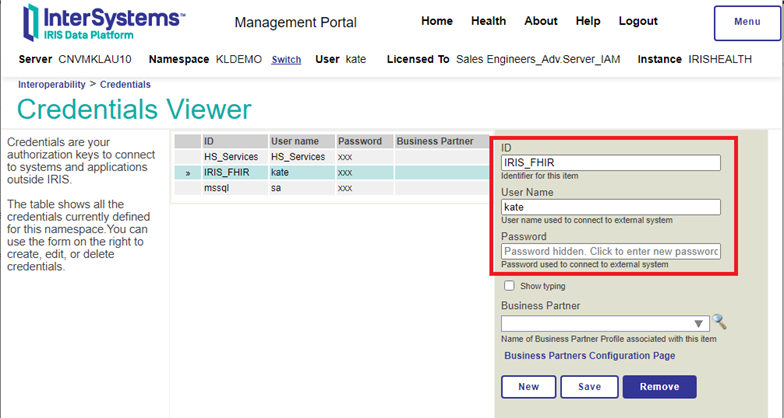Click the Business Partner magnifier search icon
This screenshot has height=418, width=784.
(x=720, y=322)
